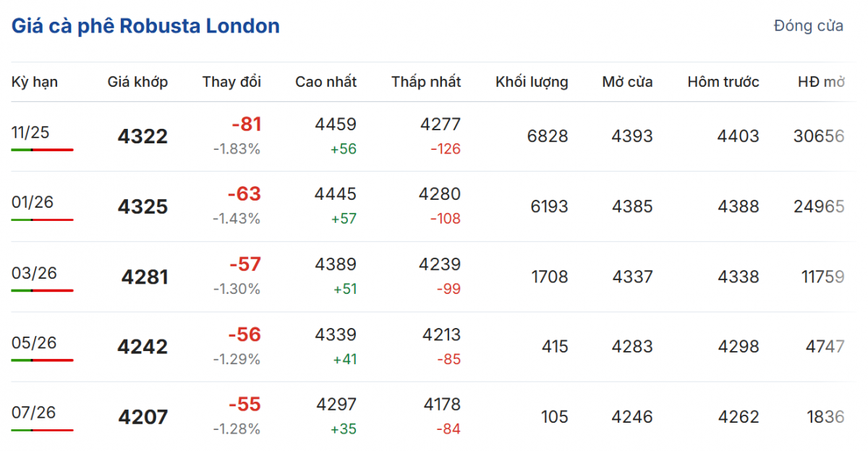This screenshot has width=868, height=451.
Task: Sort by Kỳ hạn column header
Action: click(x=35, y=82)
